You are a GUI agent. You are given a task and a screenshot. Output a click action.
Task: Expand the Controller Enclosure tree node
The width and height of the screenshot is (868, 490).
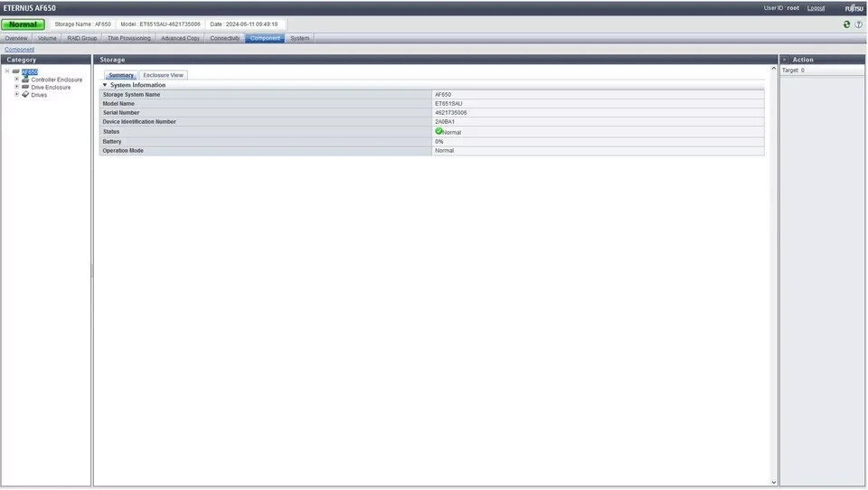pyautogui.click(x=16, y=80)
